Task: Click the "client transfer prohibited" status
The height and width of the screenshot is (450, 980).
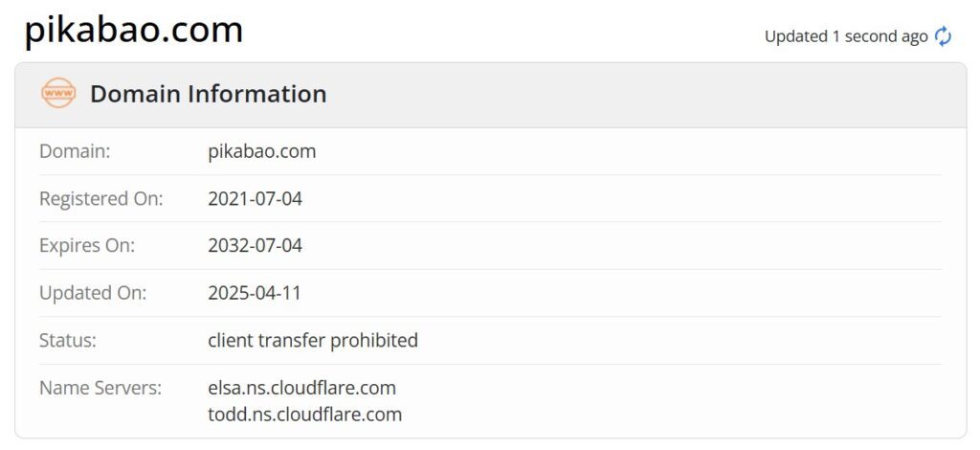Action: [x=313, y=341]
